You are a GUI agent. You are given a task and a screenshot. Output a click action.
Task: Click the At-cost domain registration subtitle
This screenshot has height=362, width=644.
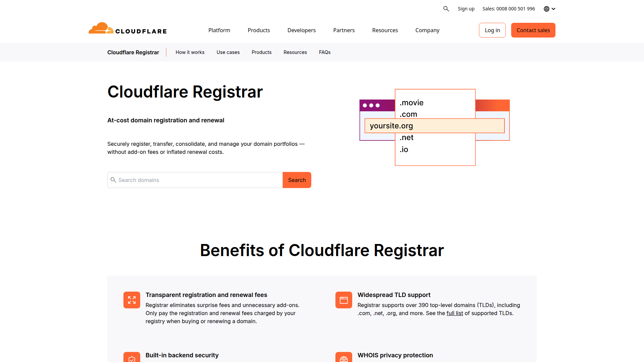(x=166, y=120)
